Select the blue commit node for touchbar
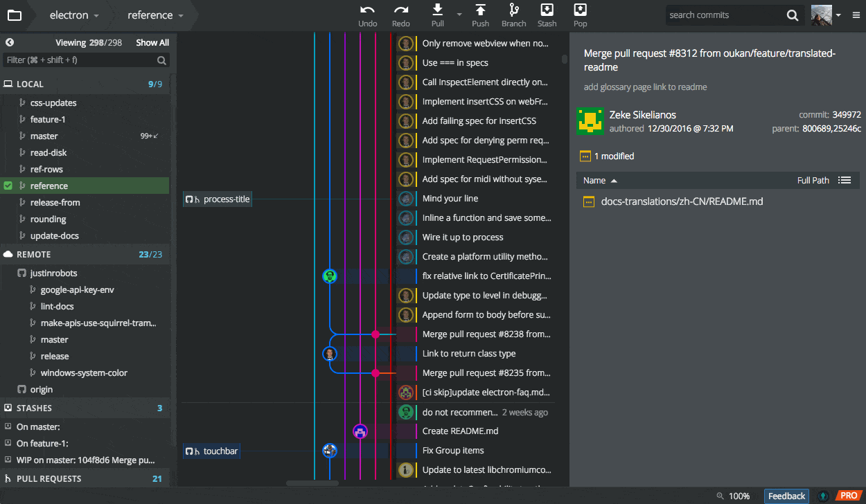The image size is (866, 504). [330, 451]
